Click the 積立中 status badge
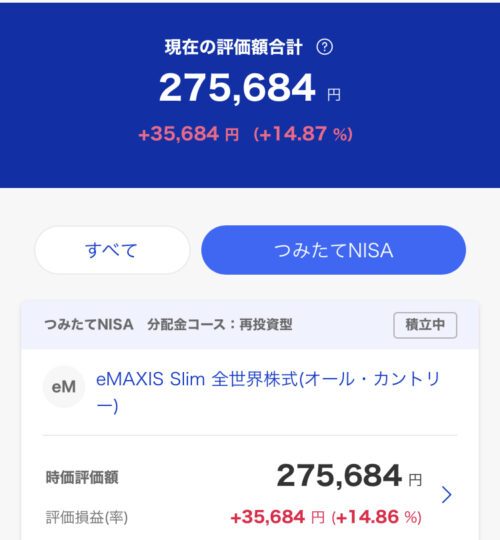This screenshot has width=500, height=540. 425,325
